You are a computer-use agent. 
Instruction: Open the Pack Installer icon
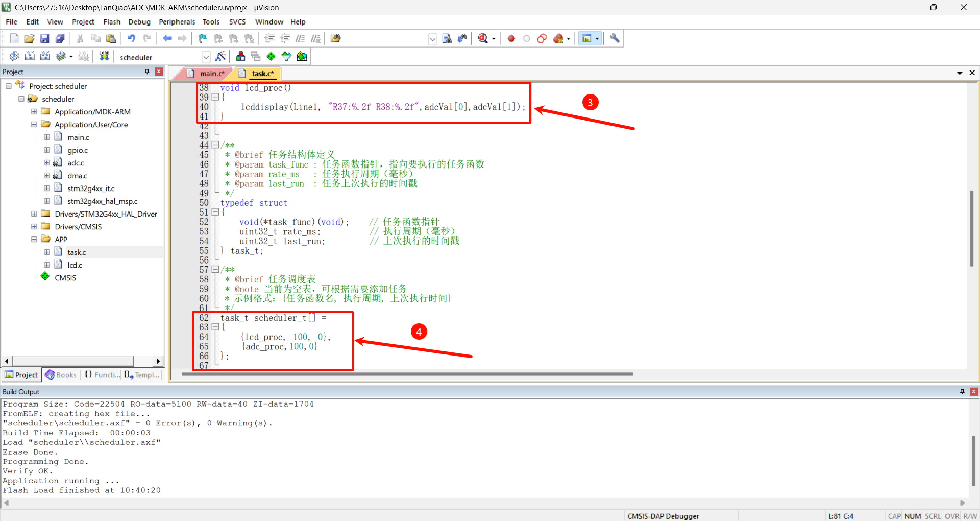pos(302,56)
